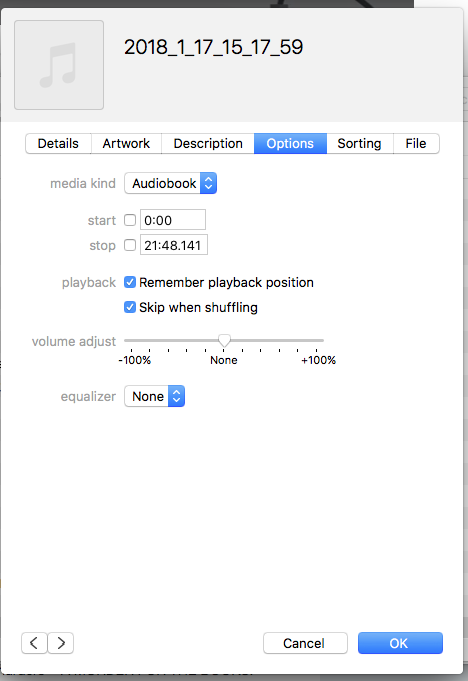Open the Sorting tab

click(359, 143)
